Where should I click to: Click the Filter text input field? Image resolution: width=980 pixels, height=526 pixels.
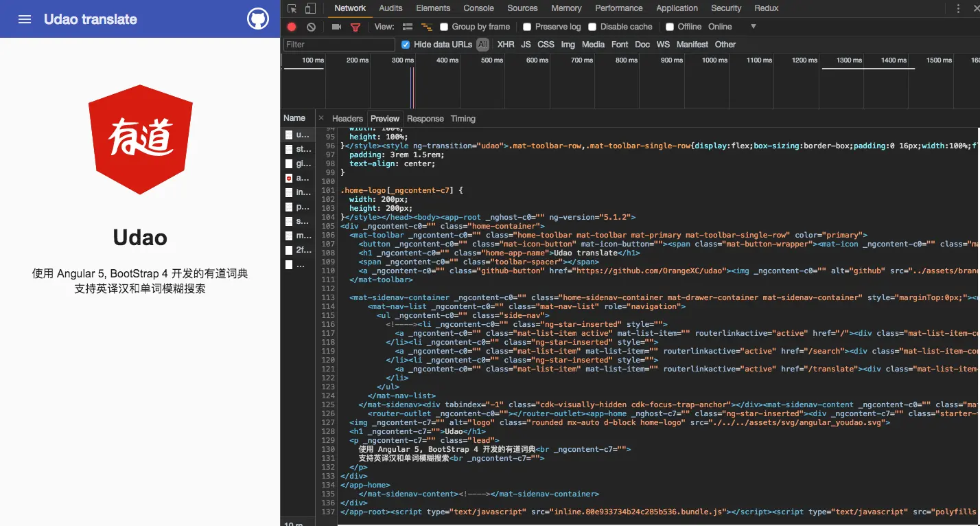[339, 45]
